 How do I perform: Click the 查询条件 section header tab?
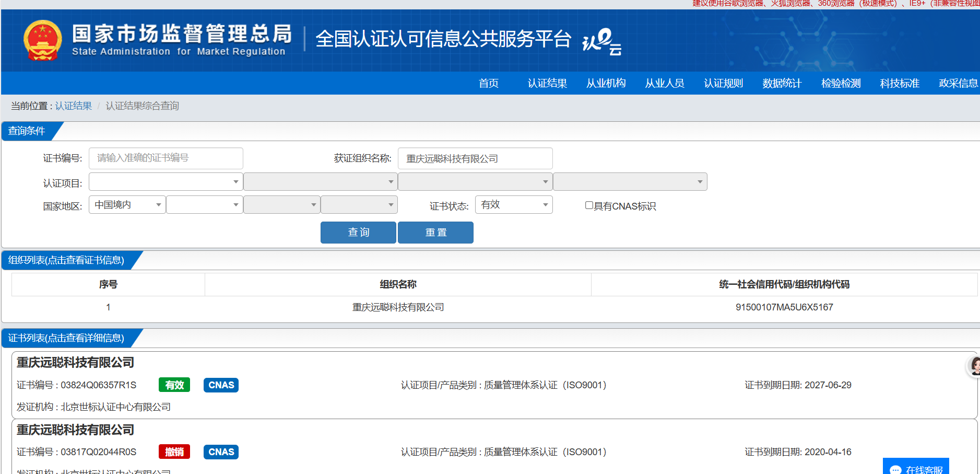coord(31,131)
